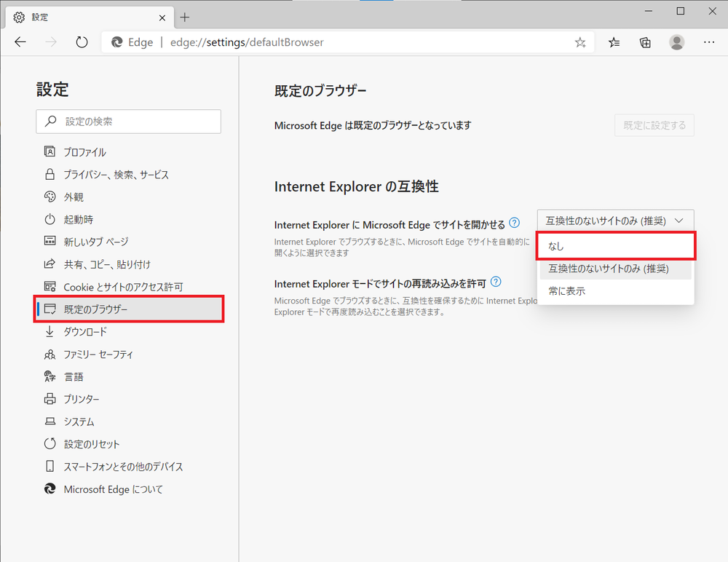728x562 pixels.
Task: Click the Cookie permissions icon
Action: point(50,286)
